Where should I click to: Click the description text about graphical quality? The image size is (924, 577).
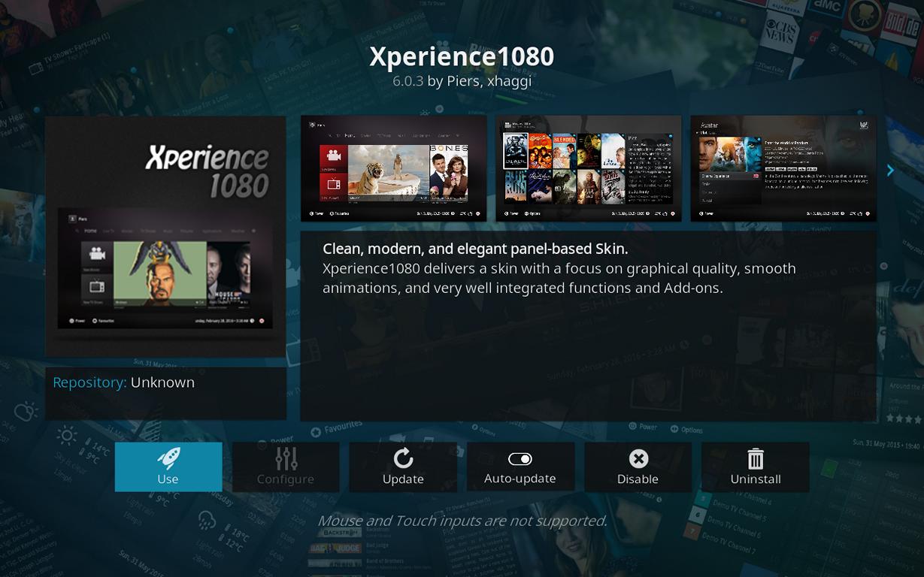[559, 278]
